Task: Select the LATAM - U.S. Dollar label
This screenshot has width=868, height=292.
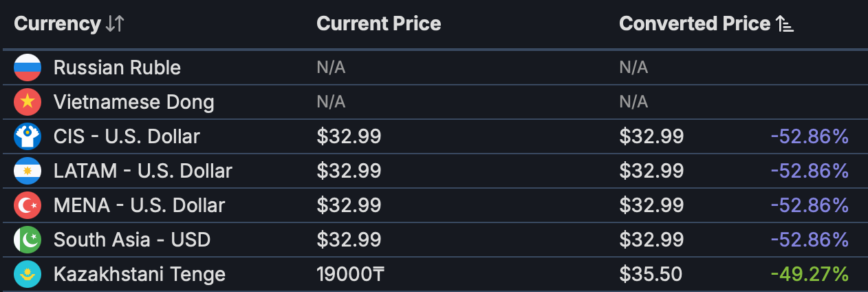Action: [x=142, y=171]
